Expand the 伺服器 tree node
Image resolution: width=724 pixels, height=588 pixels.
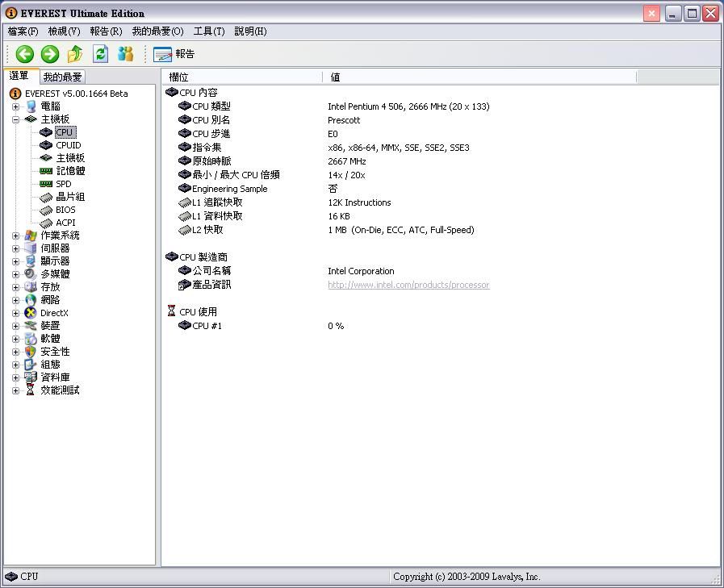pyautogui.click(x=15, y=248)
